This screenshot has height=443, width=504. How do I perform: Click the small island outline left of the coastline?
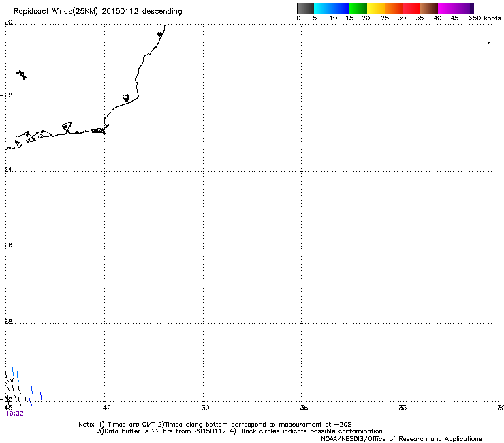click(22, 75)
